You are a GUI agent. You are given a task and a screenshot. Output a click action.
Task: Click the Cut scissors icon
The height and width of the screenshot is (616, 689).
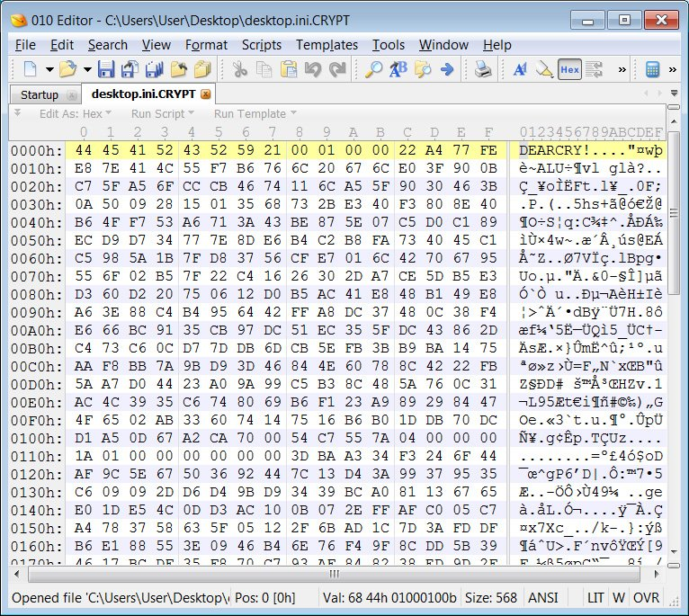pos(239,69)
